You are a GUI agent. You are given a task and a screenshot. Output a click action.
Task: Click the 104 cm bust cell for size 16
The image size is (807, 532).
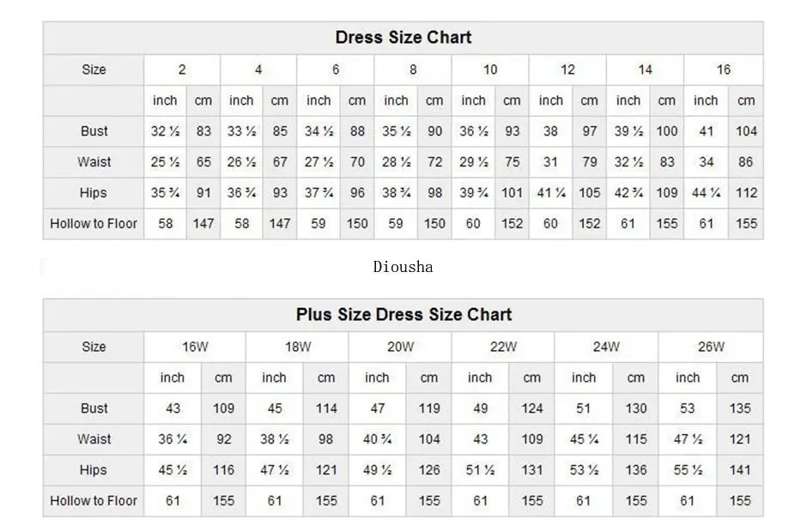[746, 131]
